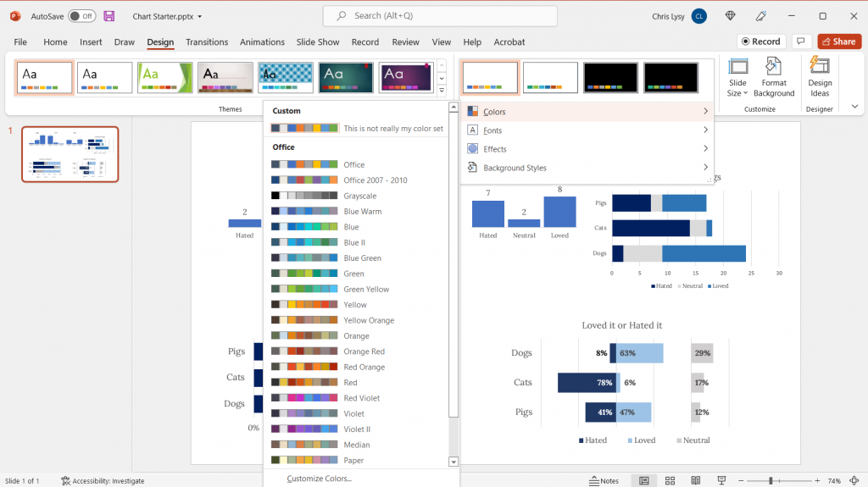Image resolution: width=868 pixels, height=487 pixels.
Task: Open the Insert tab
Action: [x=91, y=42]
